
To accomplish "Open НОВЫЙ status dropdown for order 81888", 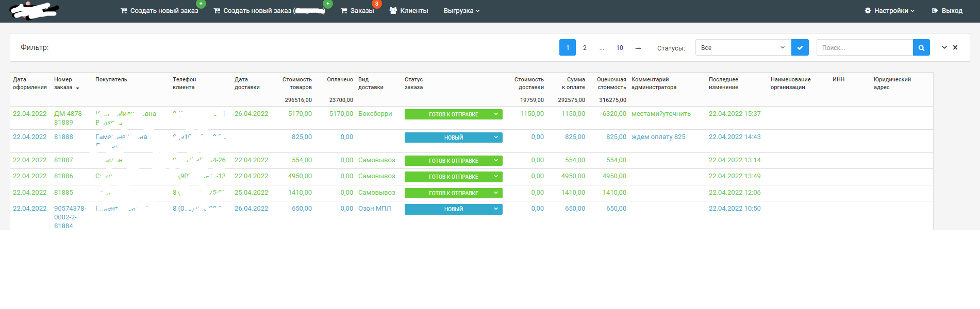I will 454,138.
